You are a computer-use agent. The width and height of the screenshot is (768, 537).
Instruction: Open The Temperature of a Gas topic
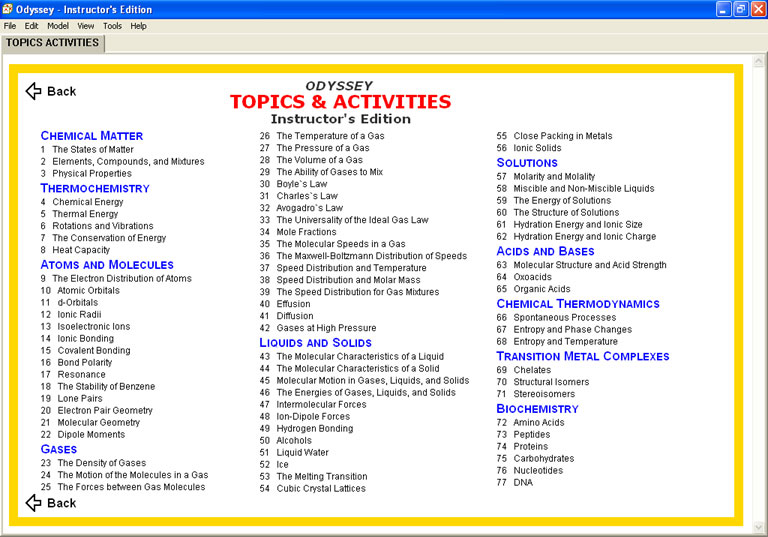point(322,136)
